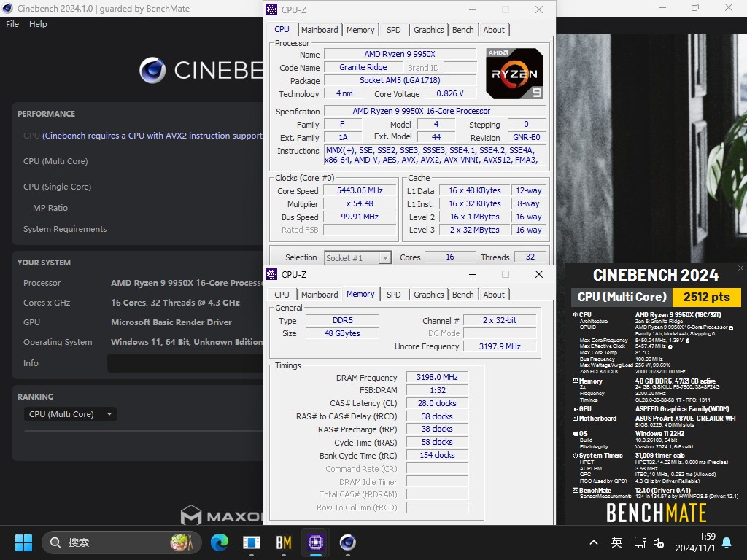Open the notification bell icon
This screenshot has height=560, width=747.
[x=727, y=542]
